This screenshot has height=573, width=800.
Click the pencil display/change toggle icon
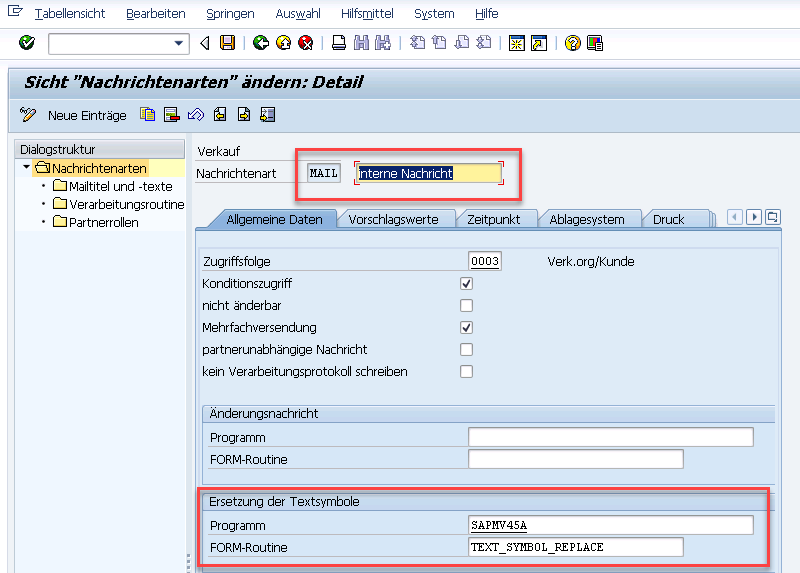tap(28, 115)
